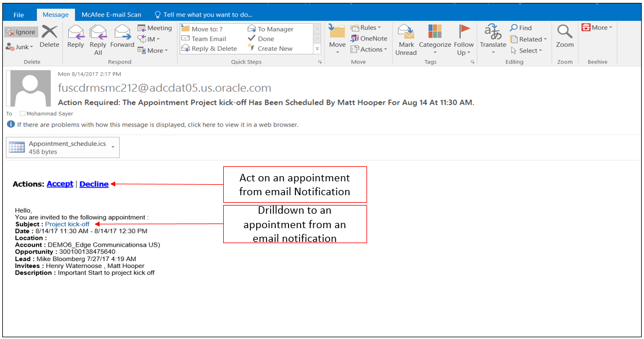Click Find in the Editing group

coord(521,28)
